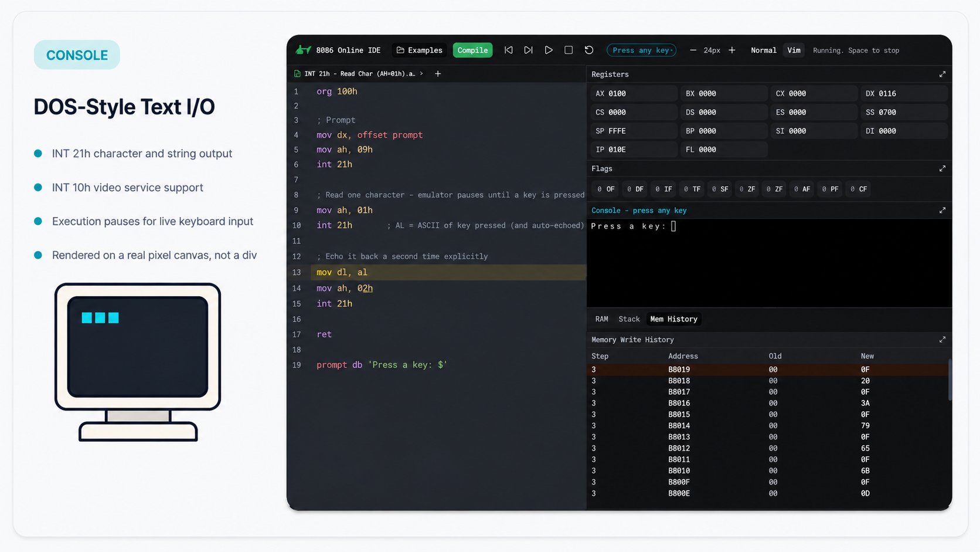
Task: Step back to the previous instruction
Action: point(509,50)
